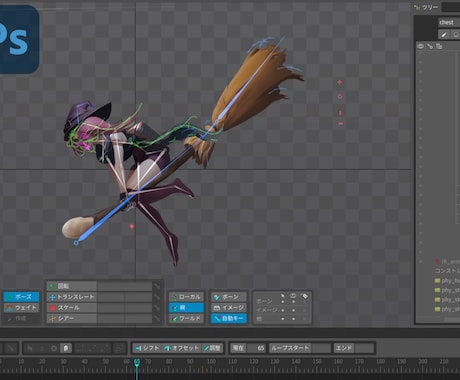Click the first スケール value field

point(111,307)
